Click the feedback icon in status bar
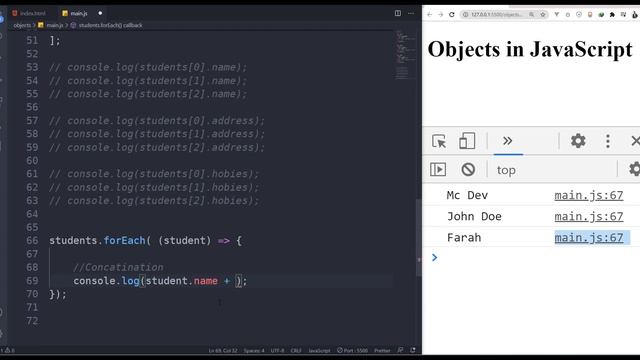640x360 pixels. pyautogui.click(x=400, y=350)
